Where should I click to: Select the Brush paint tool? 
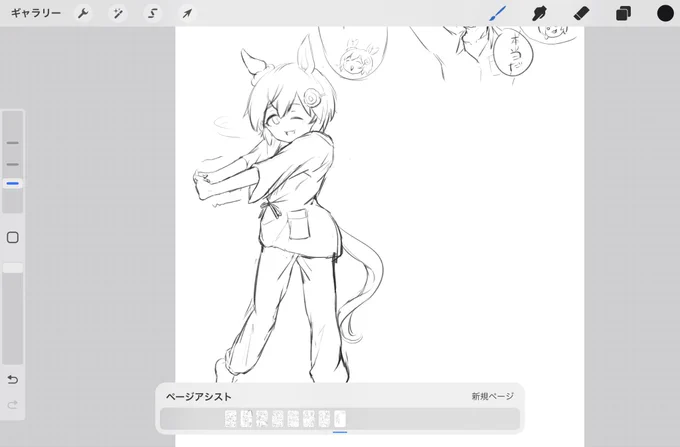[497, 13]
